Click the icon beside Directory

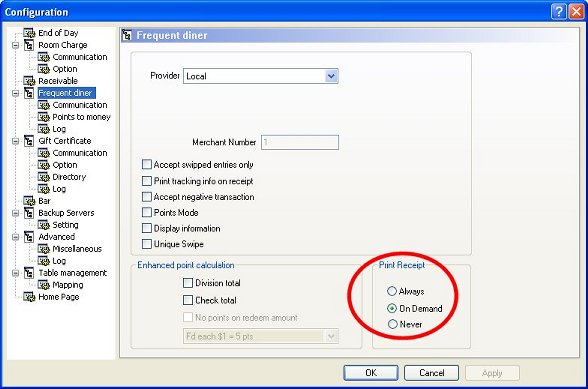[44, 177]
